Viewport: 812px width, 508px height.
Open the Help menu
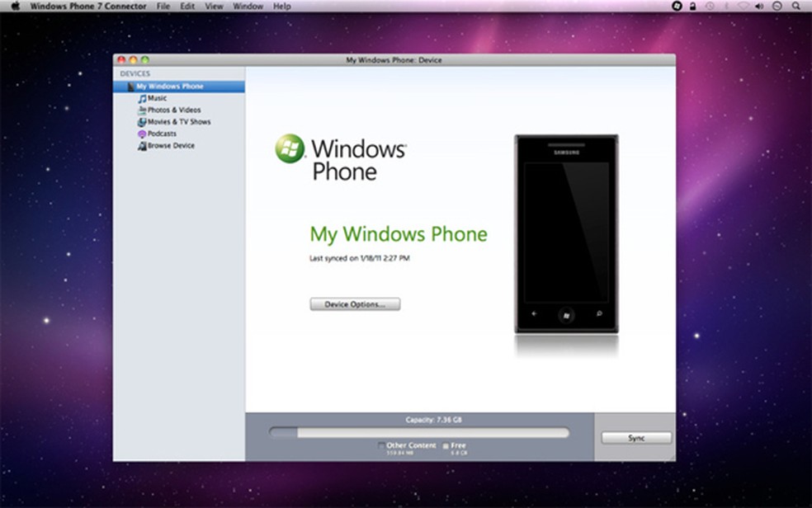tap(281, 6)
